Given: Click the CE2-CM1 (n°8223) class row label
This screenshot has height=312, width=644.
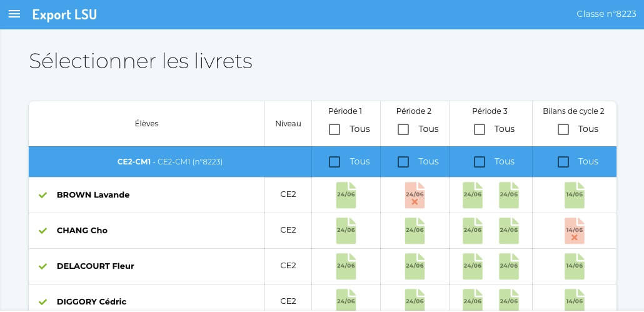Looking at the screenshot, I should 169,162.
